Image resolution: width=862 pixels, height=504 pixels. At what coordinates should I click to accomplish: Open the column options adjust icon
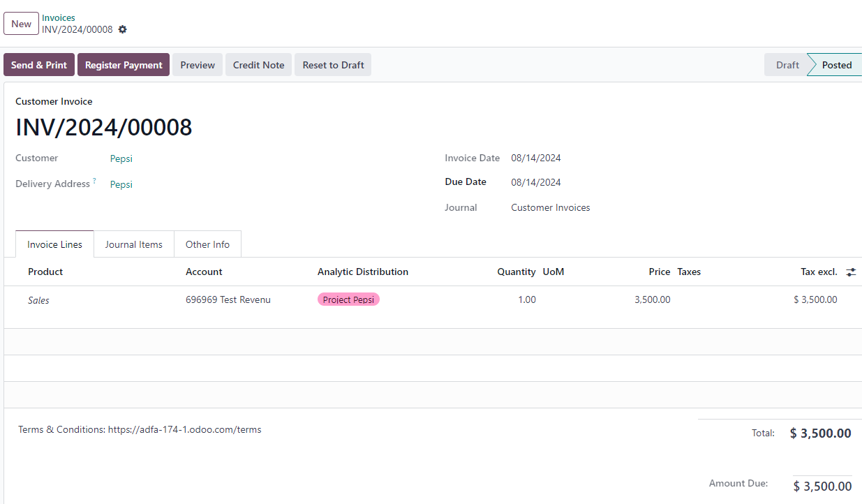pos(851,272)
